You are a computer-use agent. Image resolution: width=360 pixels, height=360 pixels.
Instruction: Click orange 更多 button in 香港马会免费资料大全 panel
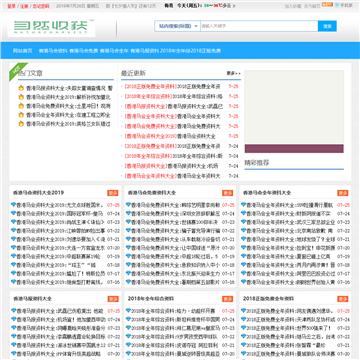tap(228, 193)
